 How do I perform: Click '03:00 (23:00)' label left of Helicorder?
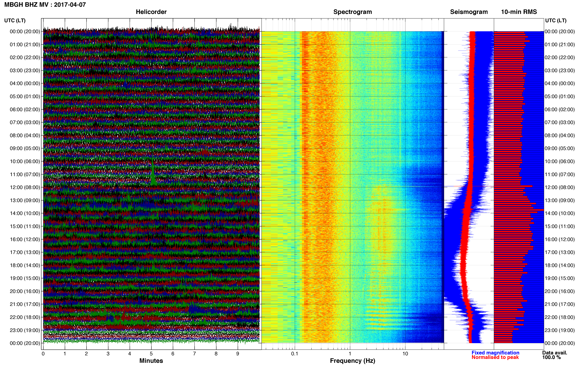(25, 71)
